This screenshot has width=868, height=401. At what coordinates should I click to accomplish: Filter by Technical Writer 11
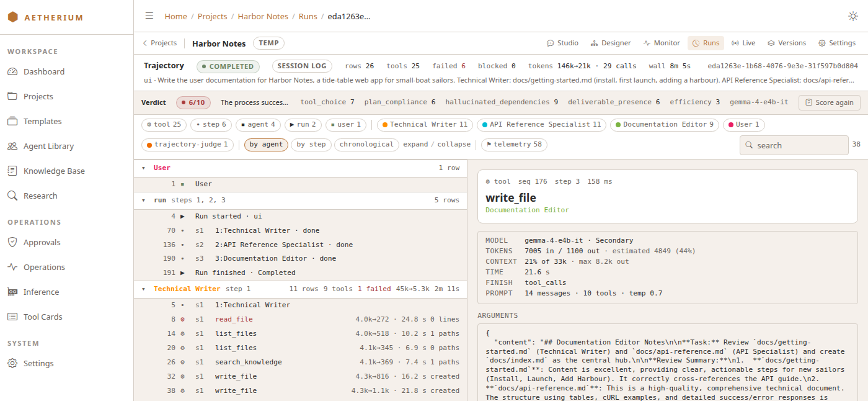(425, 125)
